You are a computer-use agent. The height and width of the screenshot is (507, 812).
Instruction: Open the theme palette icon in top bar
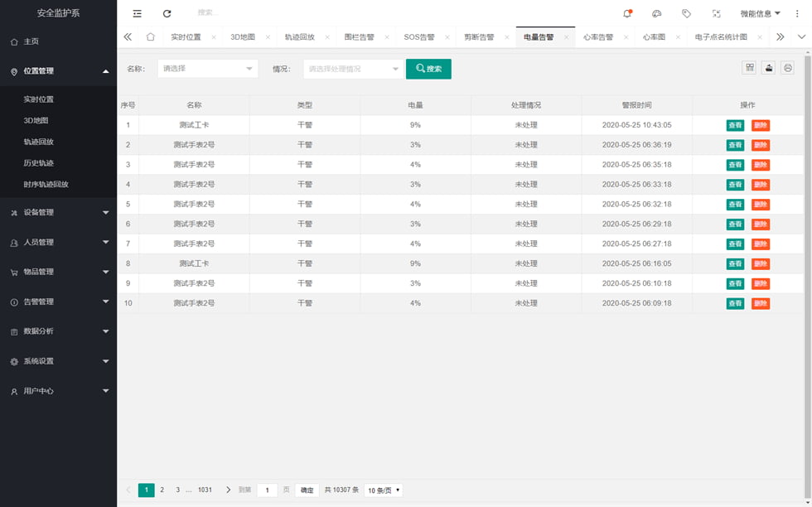click(657, 13)
